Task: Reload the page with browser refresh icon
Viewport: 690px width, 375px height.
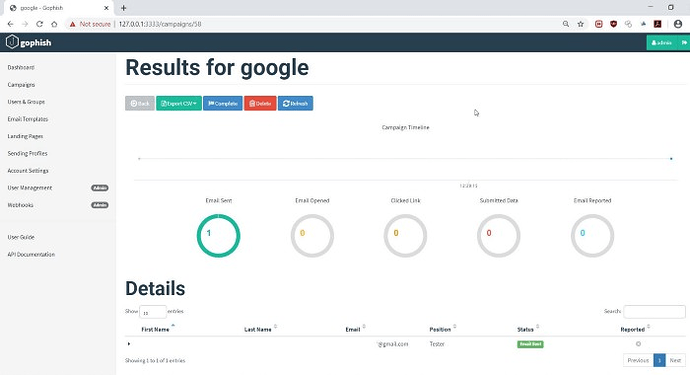Action: point(40,24)
